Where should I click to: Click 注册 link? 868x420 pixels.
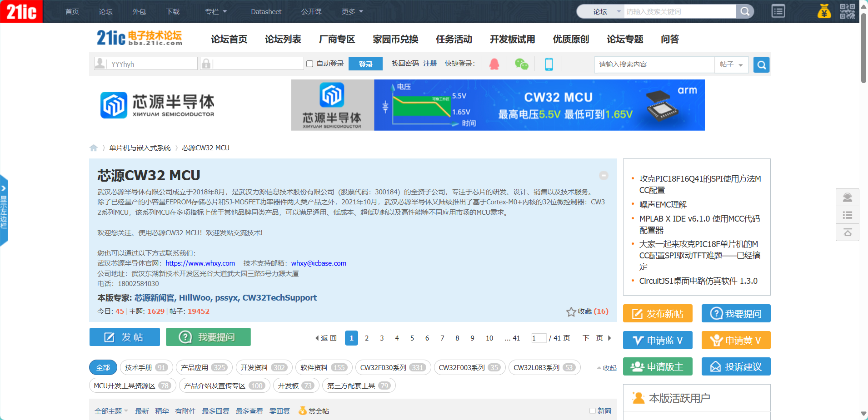click(x=430, y=64)
